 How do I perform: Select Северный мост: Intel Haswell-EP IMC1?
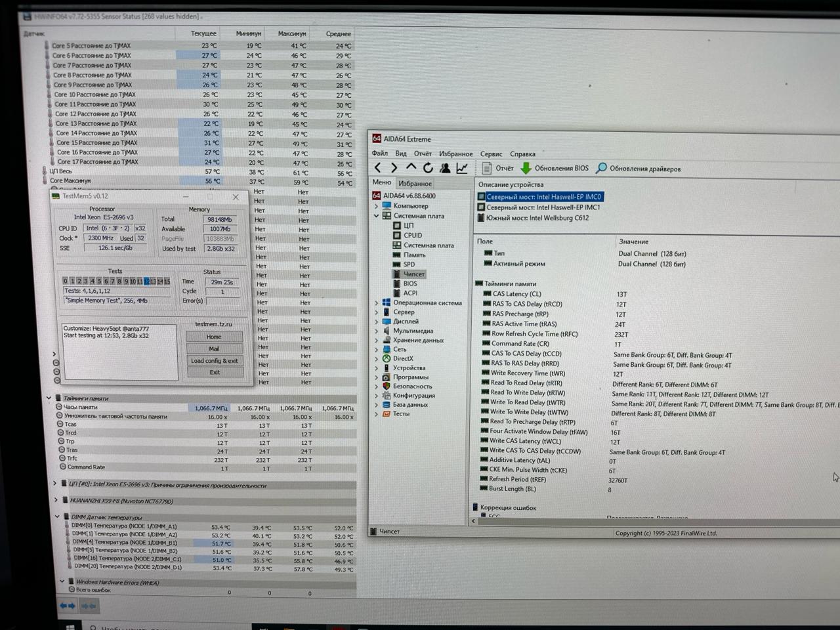539,207
